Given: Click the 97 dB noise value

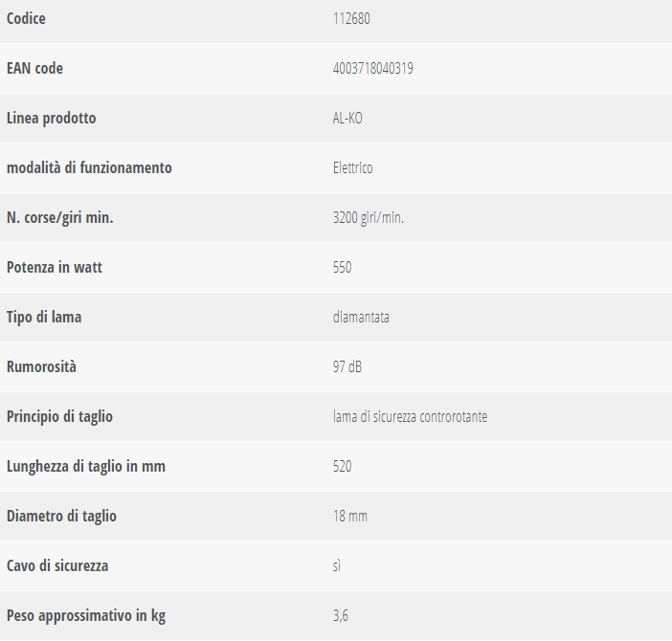Looking at the screenshot, I should point(347,367).
